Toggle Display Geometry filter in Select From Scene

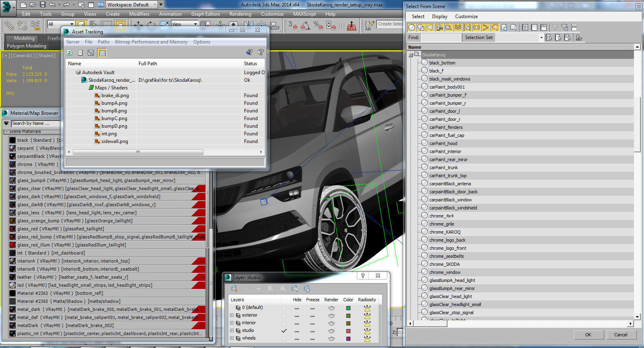tap(412, 27)
